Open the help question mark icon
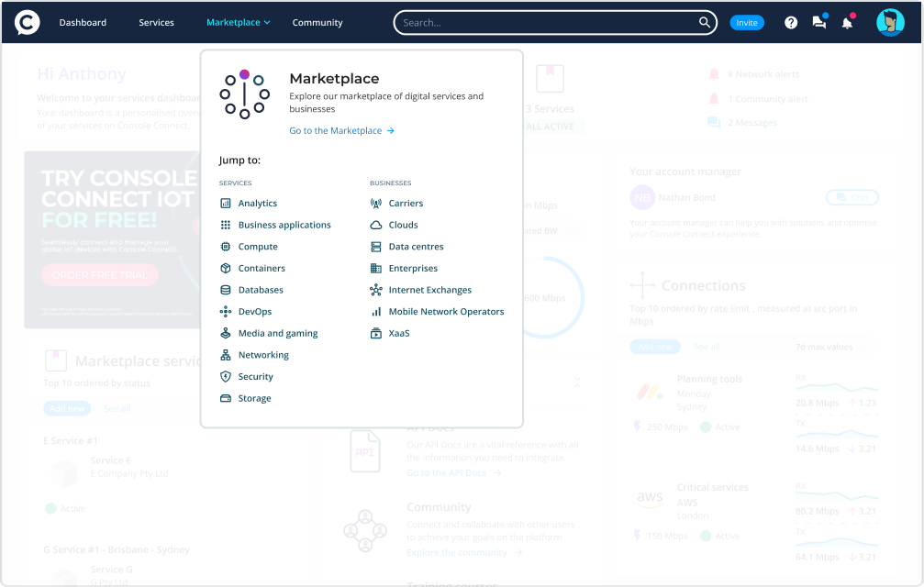Screen dimensions: 924x587 click(791, 22)
